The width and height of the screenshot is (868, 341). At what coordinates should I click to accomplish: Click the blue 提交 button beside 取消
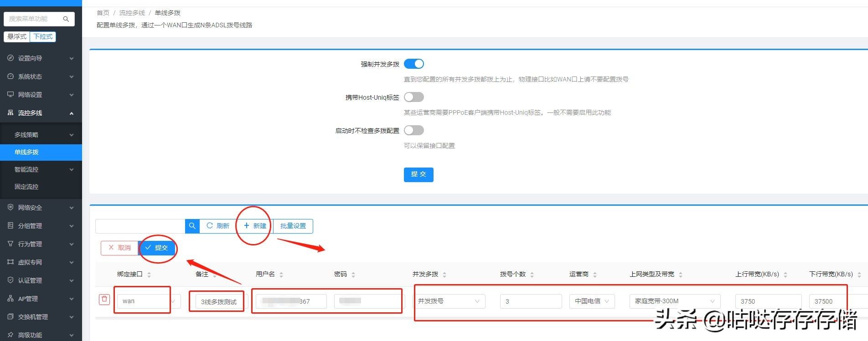(156, 248)
